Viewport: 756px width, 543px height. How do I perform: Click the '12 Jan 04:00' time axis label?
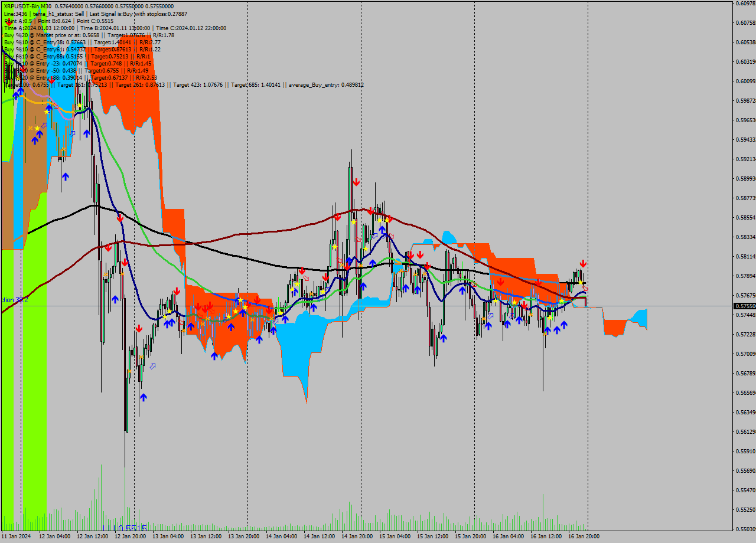(x=54, y=536)
